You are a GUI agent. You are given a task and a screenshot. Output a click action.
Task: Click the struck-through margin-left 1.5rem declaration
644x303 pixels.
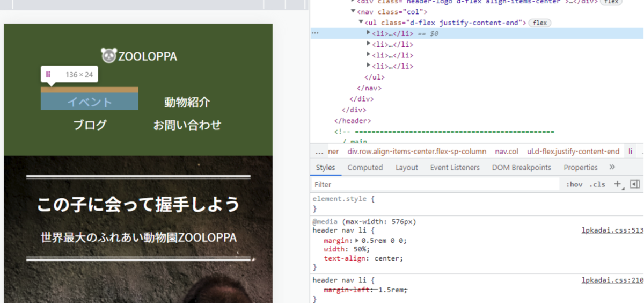(366, 290)
